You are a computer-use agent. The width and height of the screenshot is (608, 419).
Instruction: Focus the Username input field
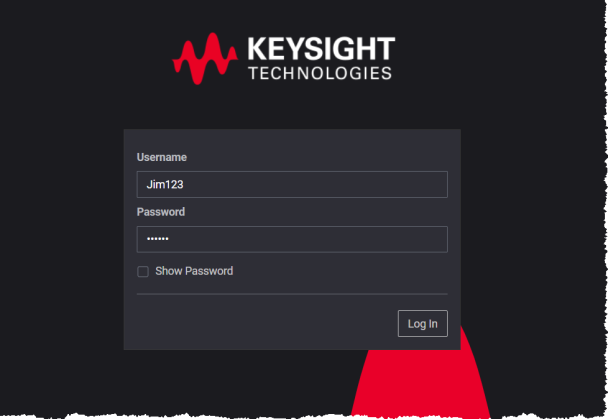292,184
